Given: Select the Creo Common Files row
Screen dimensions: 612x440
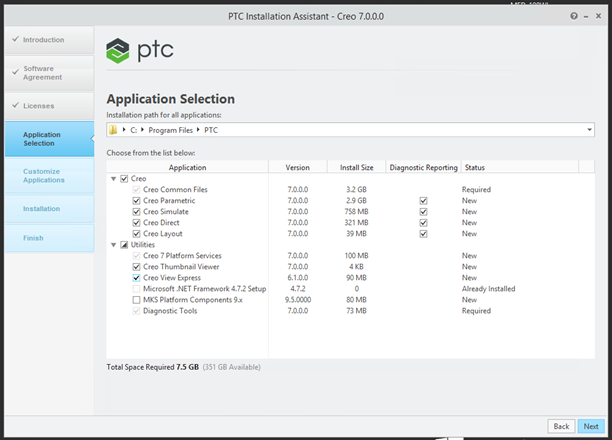Looking at the screenshot, I should point(350,190).
